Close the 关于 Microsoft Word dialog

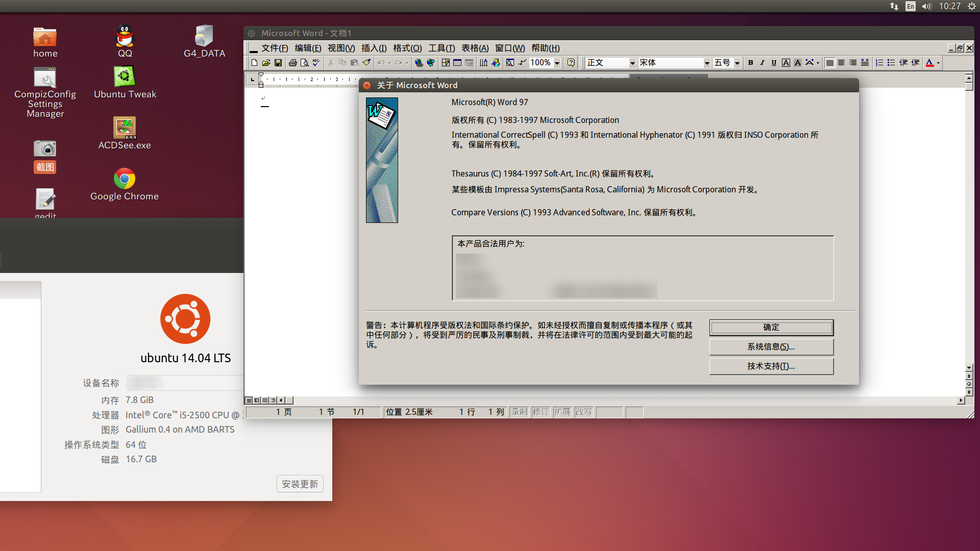(x=366, y=85)
